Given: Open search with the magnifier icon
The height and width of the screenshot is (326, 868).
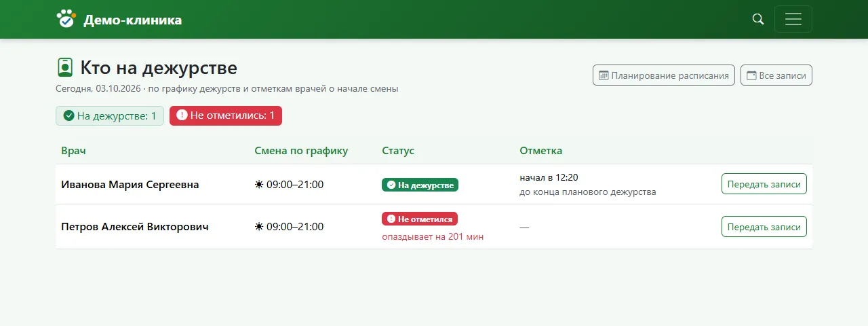Looking at the screenshot, I should 758,19.
